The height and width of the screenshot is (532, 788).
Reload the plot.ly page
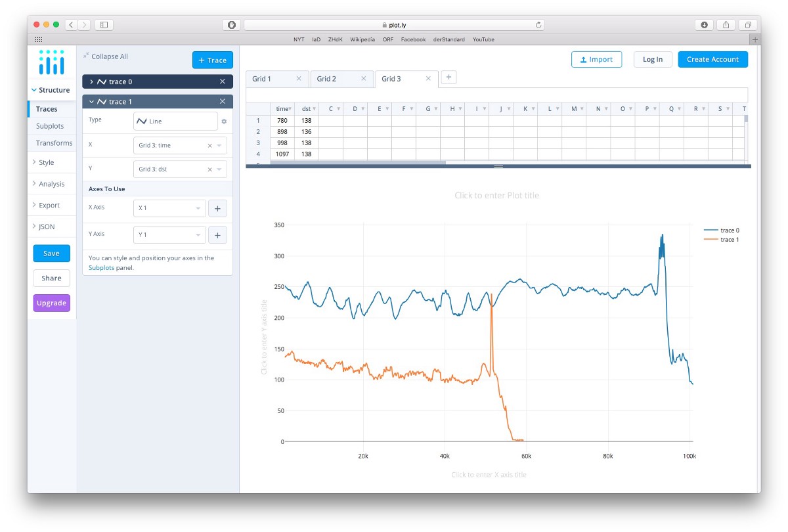pos(538,25)
